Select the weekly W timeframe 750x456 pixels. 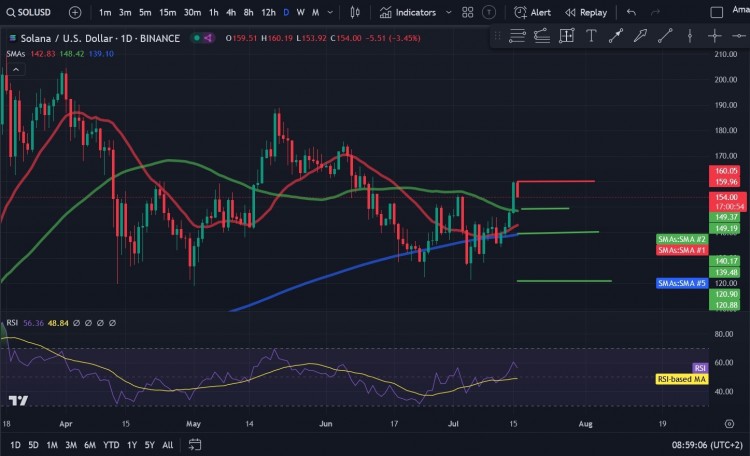[x=300, y=12]
